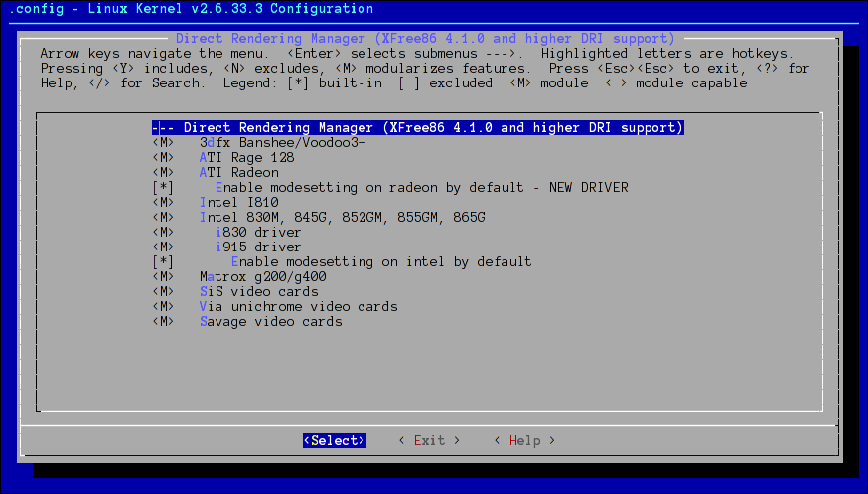Select the 'ATI Radeon' entry text
Screen dimensions: 868x494
(x=239, y=173)
